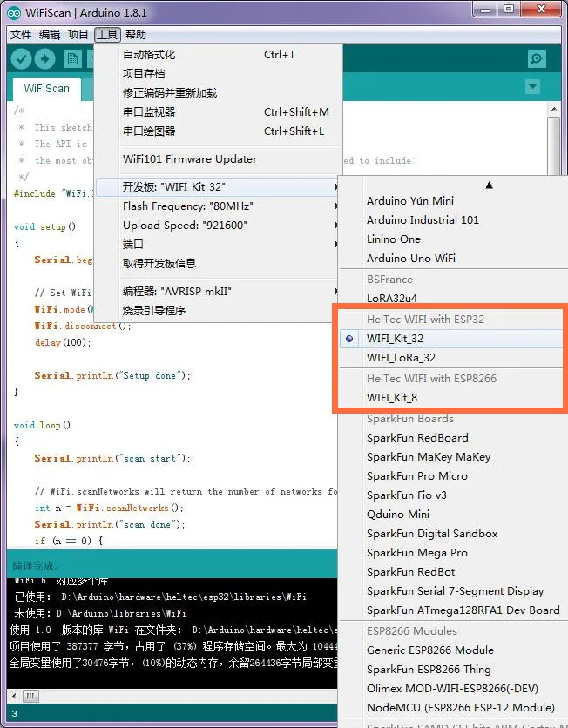This screenshot has width=568, height=728.
Task: Select SparkFun Mega Pro board
Action: click(x=453, y=553)
